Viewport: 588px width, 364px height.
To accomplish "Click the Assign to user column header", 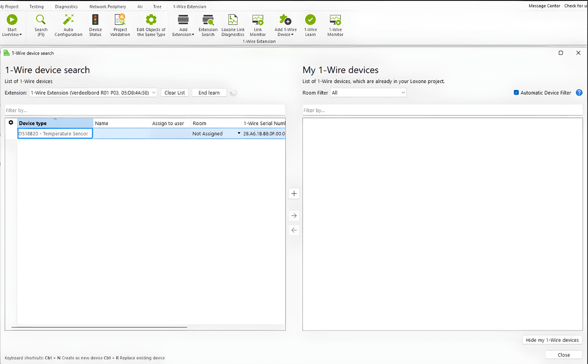I will (x=170, y=123).
